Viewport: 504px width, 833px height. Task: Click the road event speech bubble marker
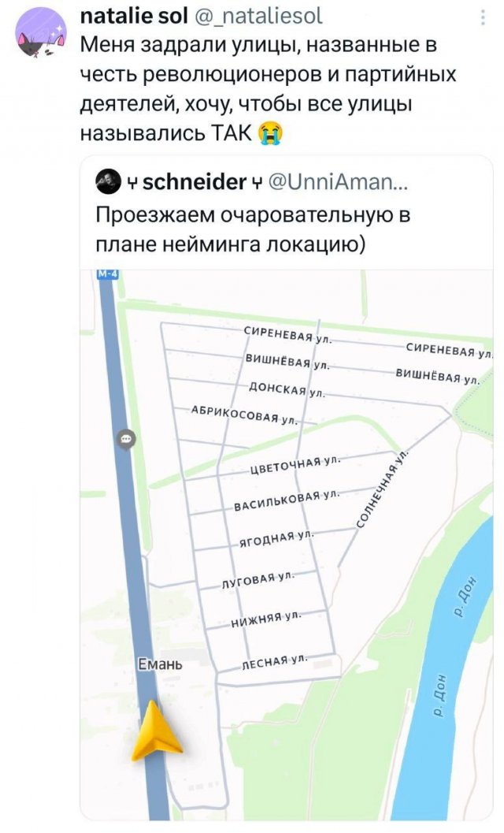124,441
